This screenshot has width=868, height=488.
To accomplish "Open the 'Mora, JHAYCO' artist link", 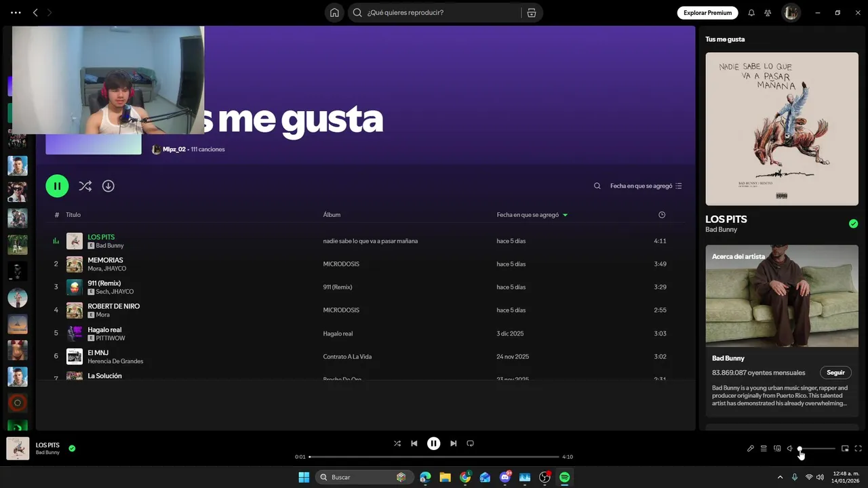I will coord(107,268).
